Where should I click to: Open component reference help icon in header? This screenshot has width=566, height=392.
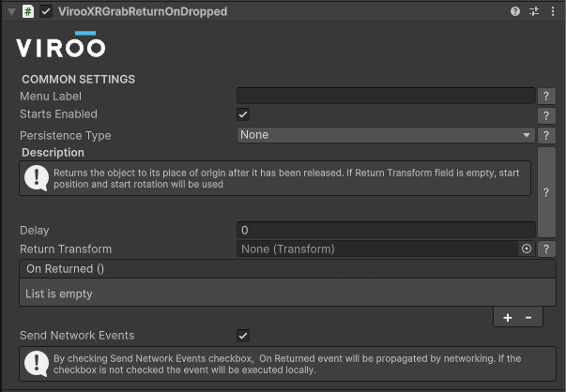point(515,11)
